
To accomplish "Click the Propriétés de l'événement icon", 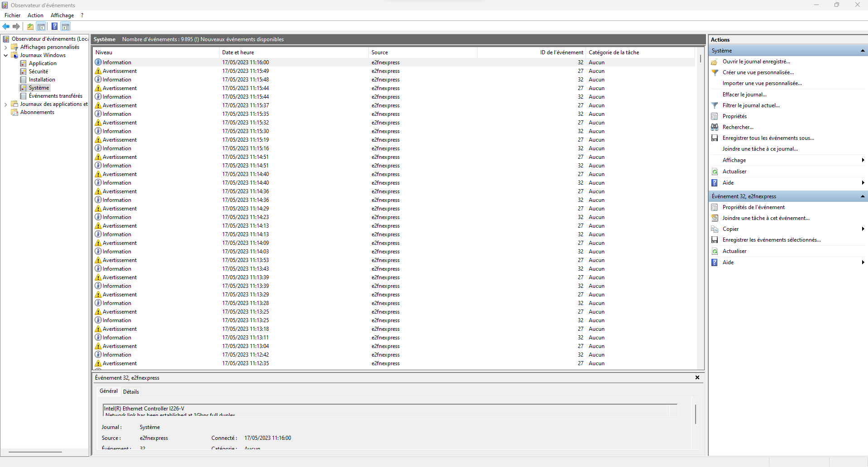I will (x=715, y=207).
